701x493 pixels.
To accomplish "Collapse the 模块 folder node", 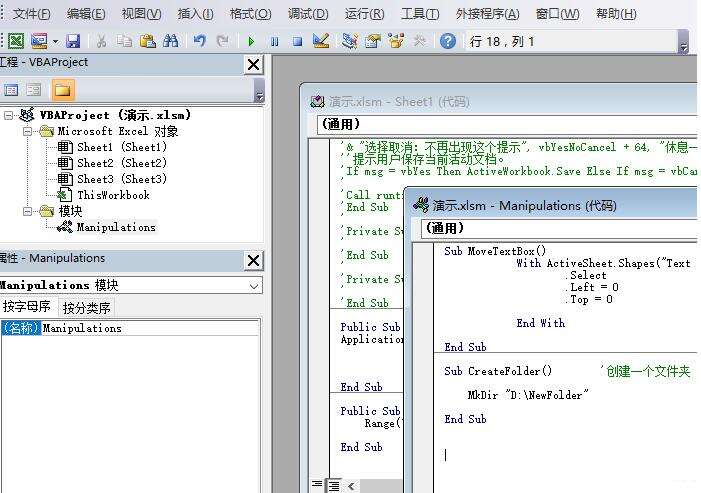I will tap(27, 211).
